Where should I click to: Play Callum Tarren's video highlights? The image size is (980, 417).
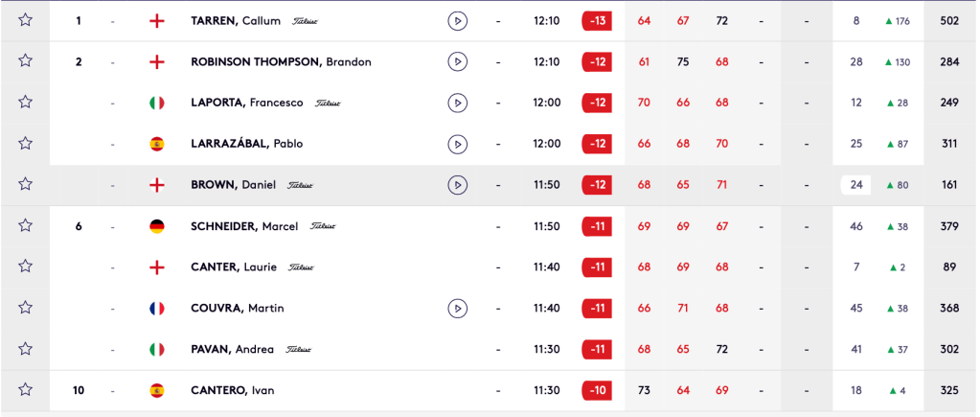click(457, 21)
